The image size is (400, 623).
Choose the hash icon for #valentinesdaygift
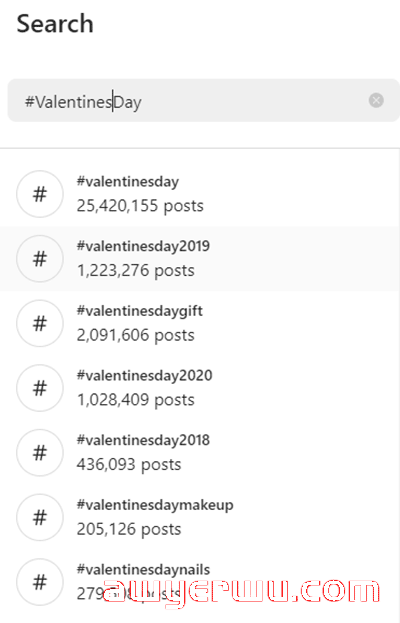point(40,323)
